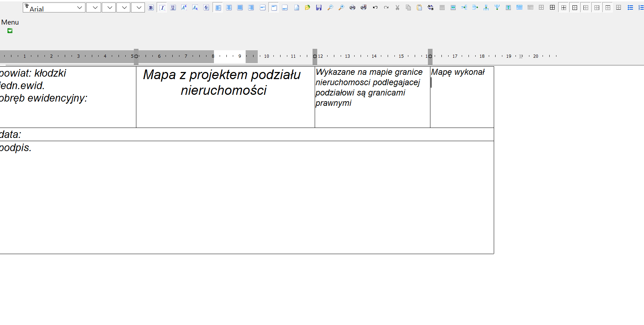Click the column marker near ruler 5

pos(136,56)
